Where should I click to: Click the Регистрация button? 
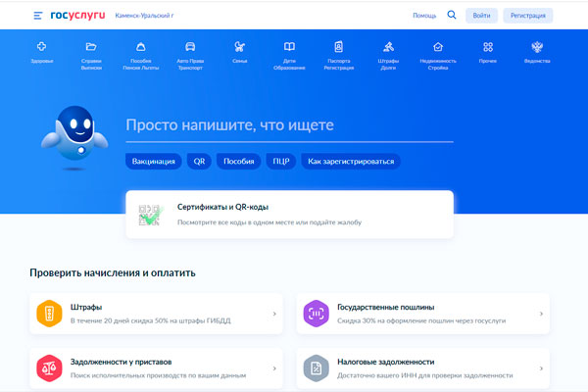(527, 16)
